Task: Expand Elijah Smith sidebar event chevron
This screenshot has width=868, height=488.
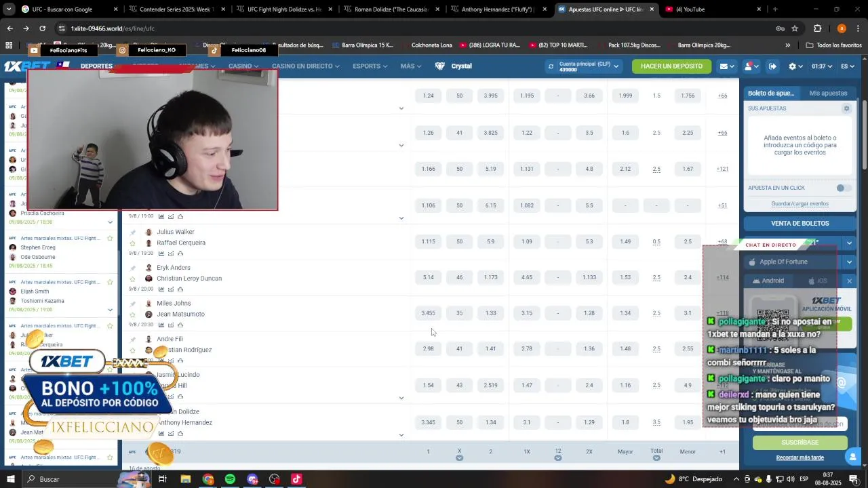Action: (x=110, y=310)
